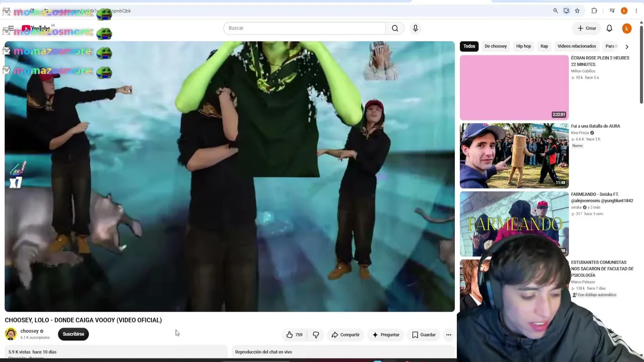Viewport: 644px width, 362px height.
Task: Click the search magnifier button
Action: click(x=395, y=28)
